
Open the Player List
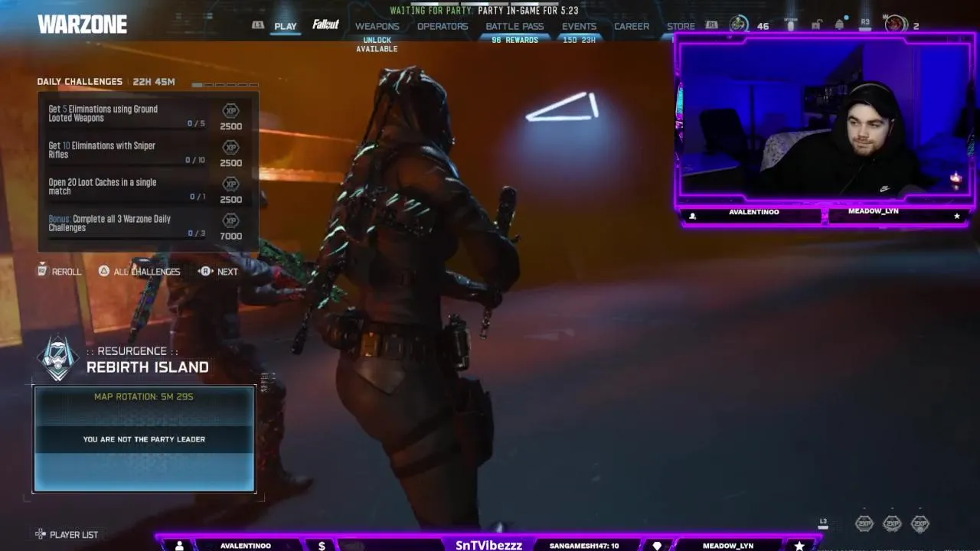pyautogui.click(x=67, y=534)
